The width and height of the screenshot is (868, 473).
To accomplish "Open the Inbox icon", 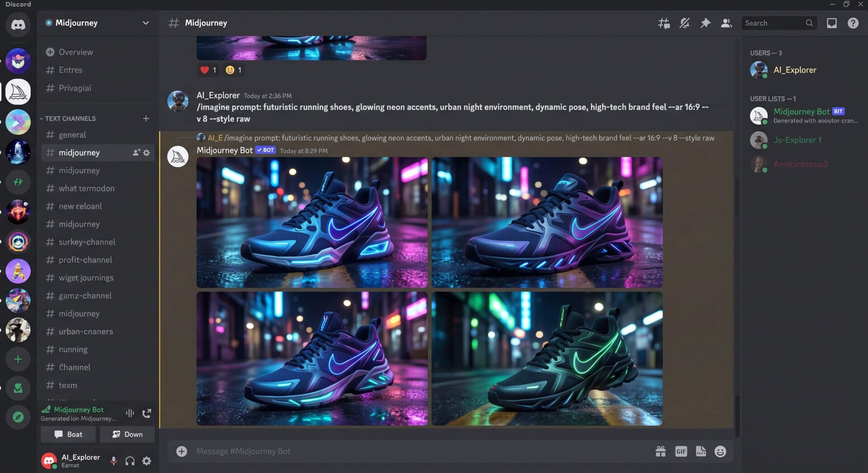I will [832, 23].
